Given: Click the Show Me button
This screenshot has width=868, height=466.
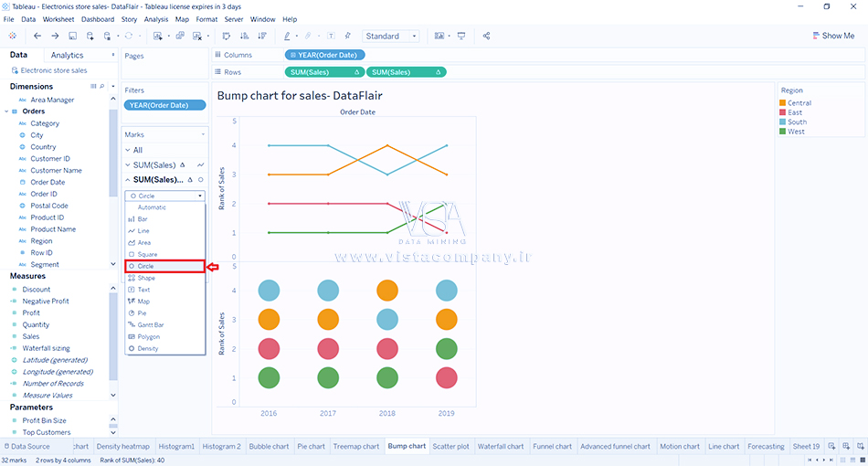Looking at the screenshot, I should pos(832,36).
